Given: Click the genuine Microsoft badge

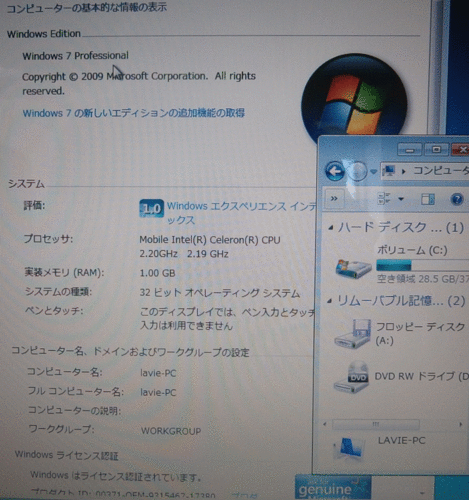Looking at the screenshot, I should point(333,488).
